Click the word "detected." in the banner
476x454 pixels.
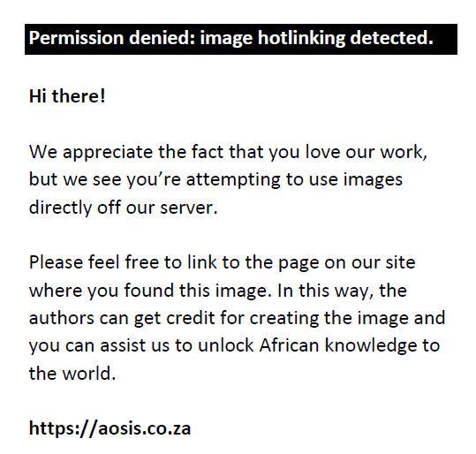pyautogui.click(x=391, y=38)
